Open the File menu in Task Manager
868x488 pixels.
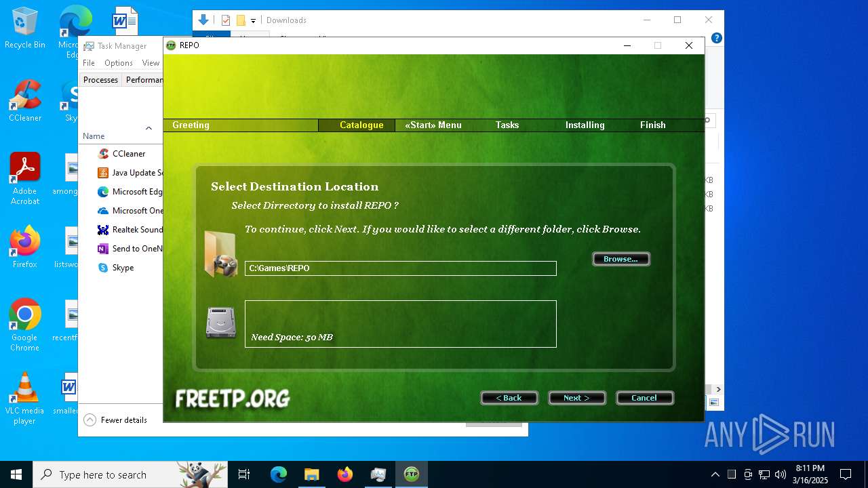89,63
